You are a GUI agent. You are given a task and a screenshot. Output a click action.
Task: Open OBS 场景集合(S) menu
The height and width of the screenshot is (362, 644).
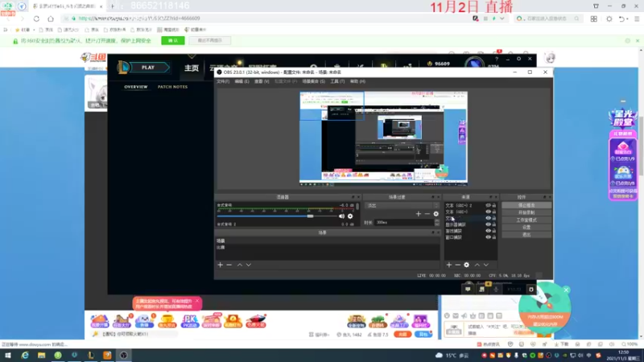point(314,81)
